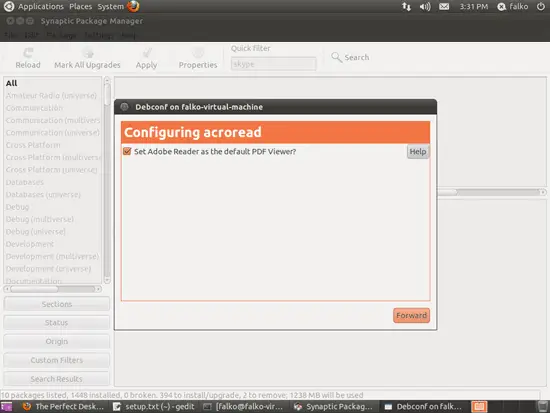Viewport: 550px width, 413px height.
Task: Switch to Synaptic Packag... taskbar window
Action: point(334,407)
